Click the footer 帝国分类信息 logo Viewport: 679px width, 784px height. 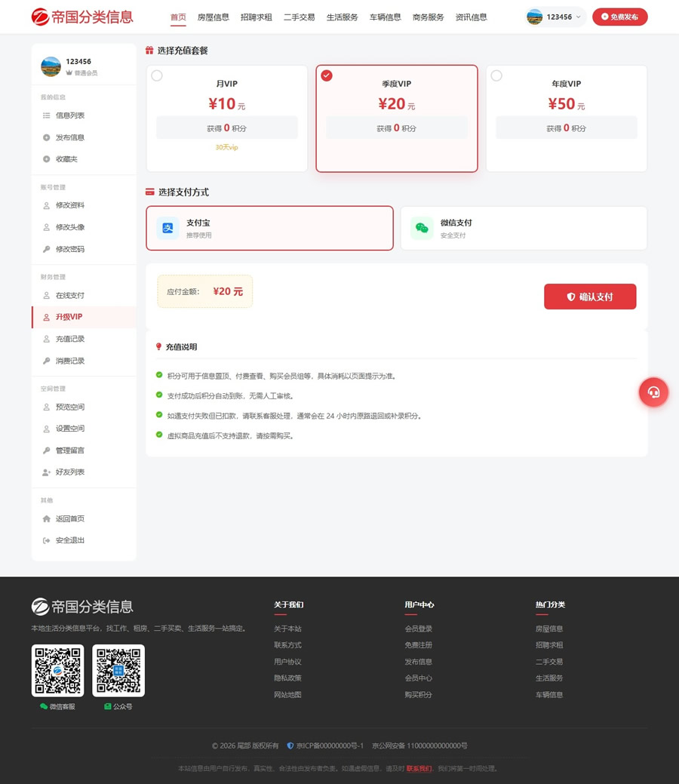(x=82, y=607)
